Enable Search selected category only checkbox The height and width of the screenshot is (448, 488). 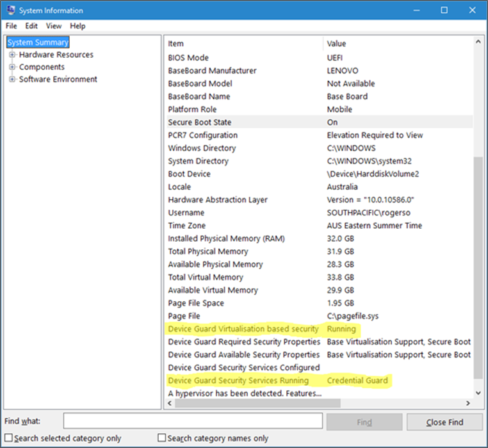(9, 438)
